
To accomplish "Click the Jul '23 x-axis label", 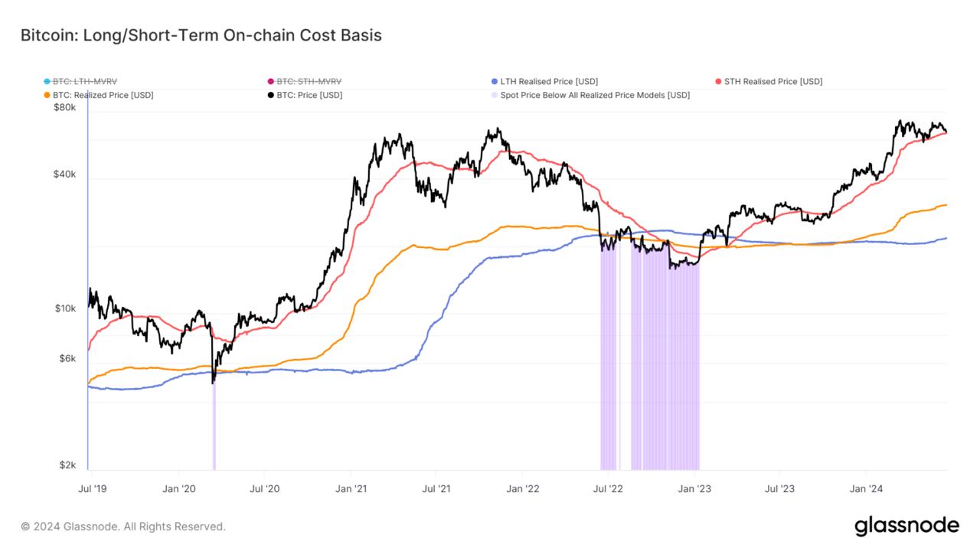I will tap(779, 487).
